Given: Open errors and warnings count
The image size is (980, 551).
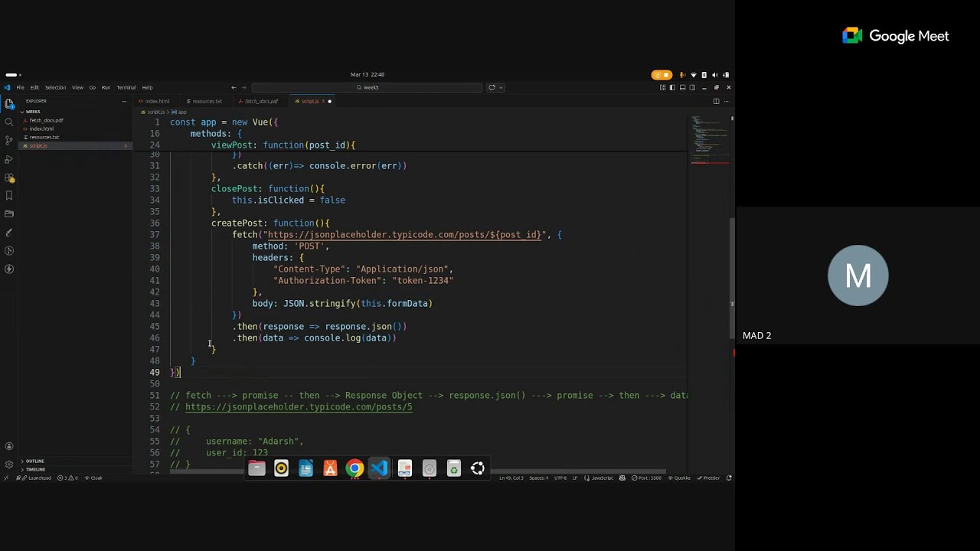Looking at the screenshot, I should (67, 478).
